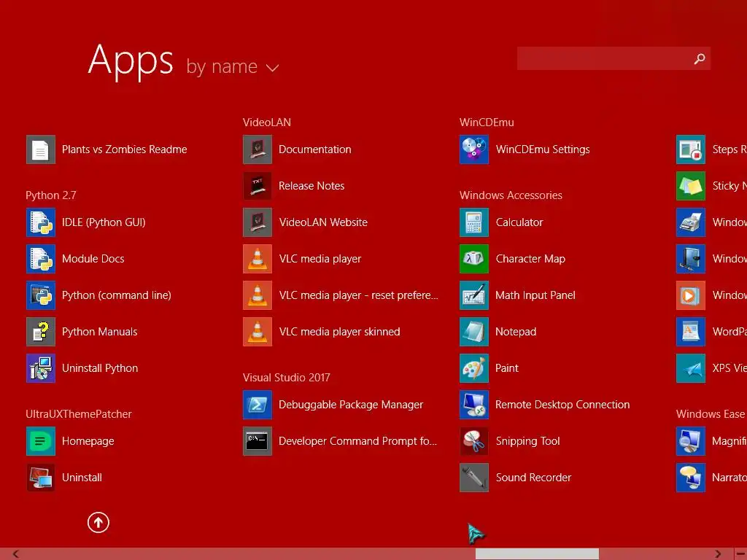This screenshot has height=560, width=747.
Task: Launch VLC media player cone icon
Action: [258, 259]
